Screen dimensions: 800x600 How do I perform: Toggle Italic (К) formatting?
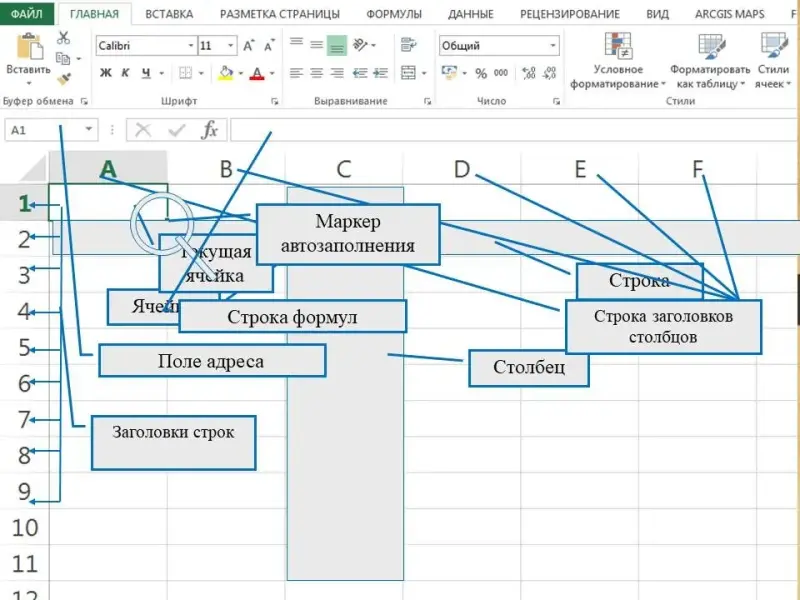coord(126,73)
